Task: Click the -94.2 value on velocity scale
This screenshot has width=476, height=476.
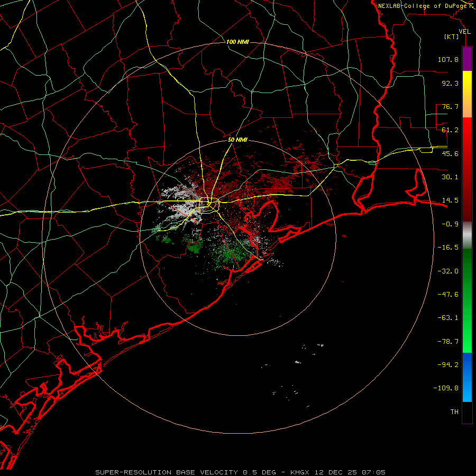Action: coord(448,365)
